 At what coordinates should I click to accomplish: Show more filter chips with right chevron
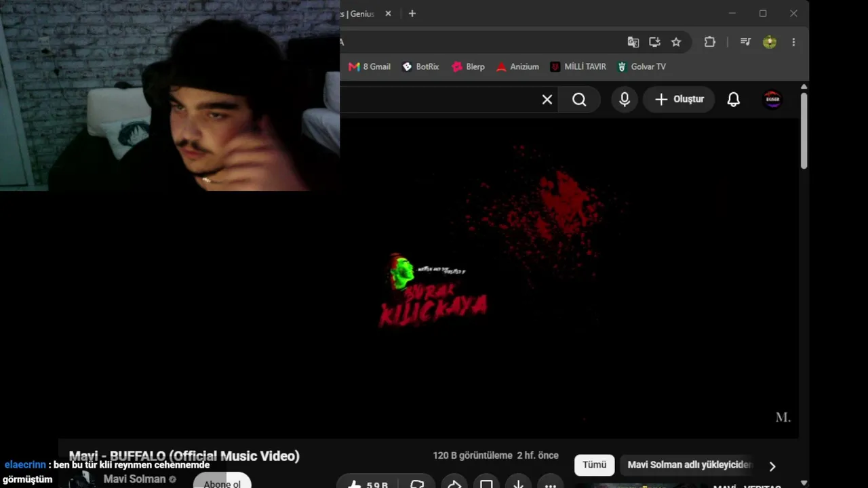tap(772, 466)
